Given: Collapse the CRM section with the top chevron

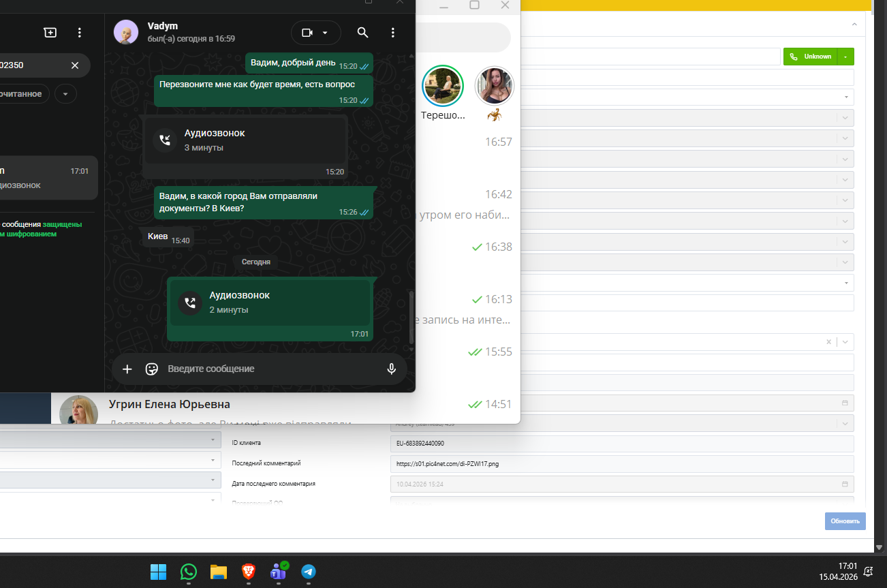Looking at the screenshot, I should click(854, 25).
